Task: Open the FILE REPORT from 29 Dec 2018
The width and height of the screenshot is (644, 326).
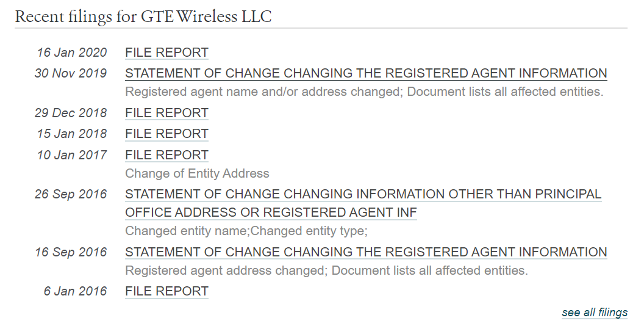Action: click(x=166, y=113)
